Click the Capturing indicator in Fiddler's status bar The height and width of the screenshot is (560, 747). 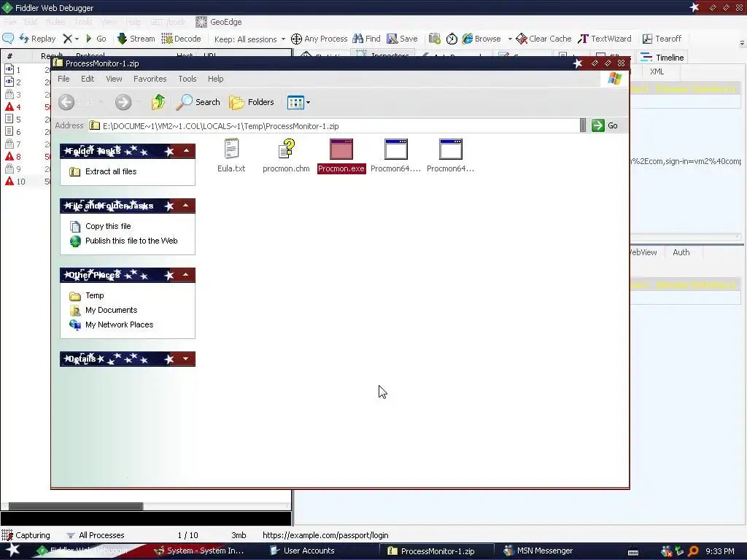click(x=26, y=535)
